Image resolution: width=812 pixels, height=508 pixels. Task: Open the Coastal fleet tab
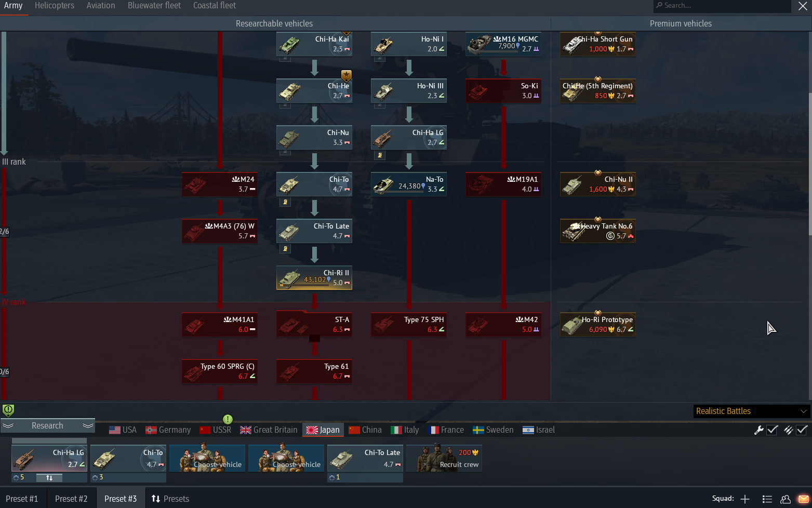215,6
